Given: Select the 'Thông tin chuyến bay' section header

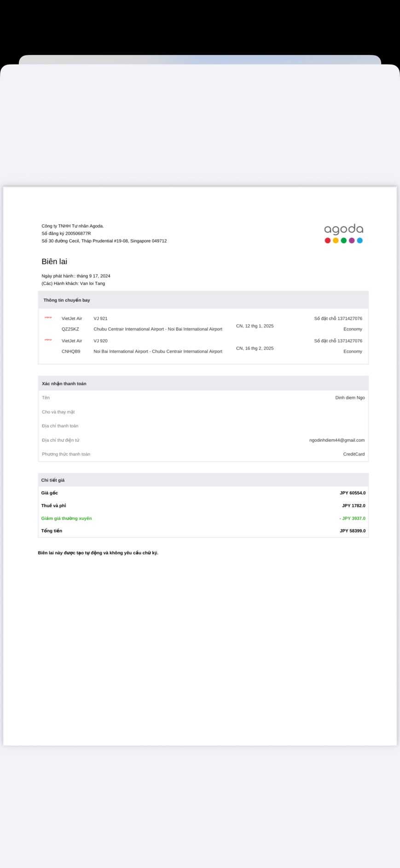Looking at the screenshot, I should [67, 300].
